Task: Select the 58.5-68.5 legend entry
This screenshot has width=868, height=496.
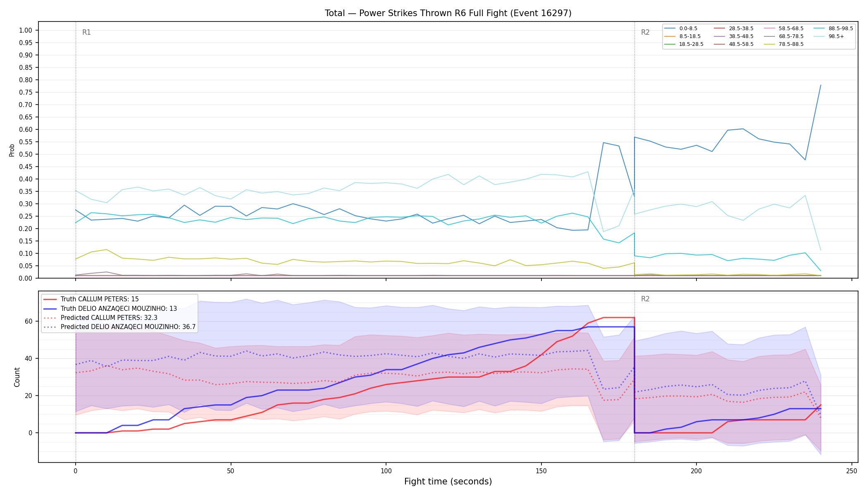Action: [784, 29]
